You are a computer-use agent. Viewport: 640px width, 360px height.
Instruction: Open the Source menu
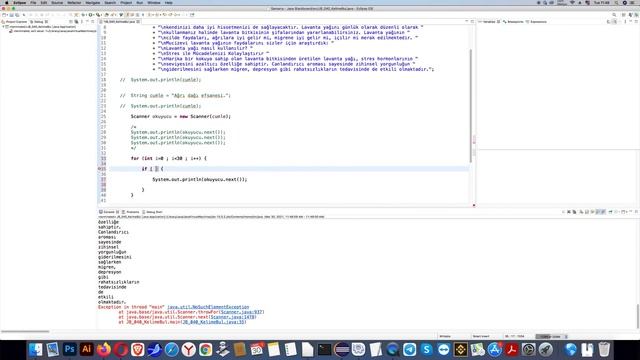coord(57,2)
